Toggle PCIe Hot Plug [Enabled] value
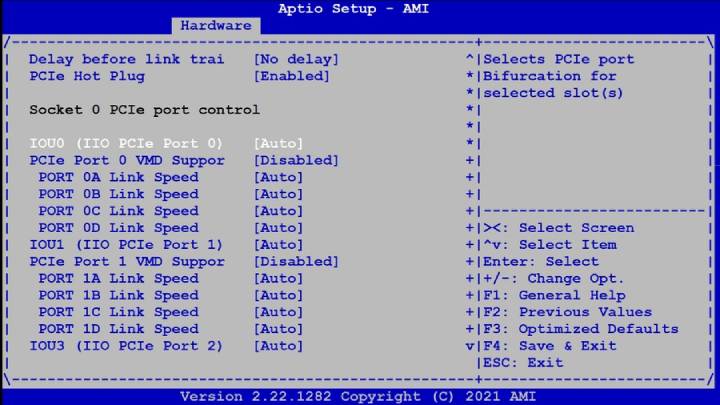This screenshot has width=720, height=405. pyautogui.click(x=292, y=76)
